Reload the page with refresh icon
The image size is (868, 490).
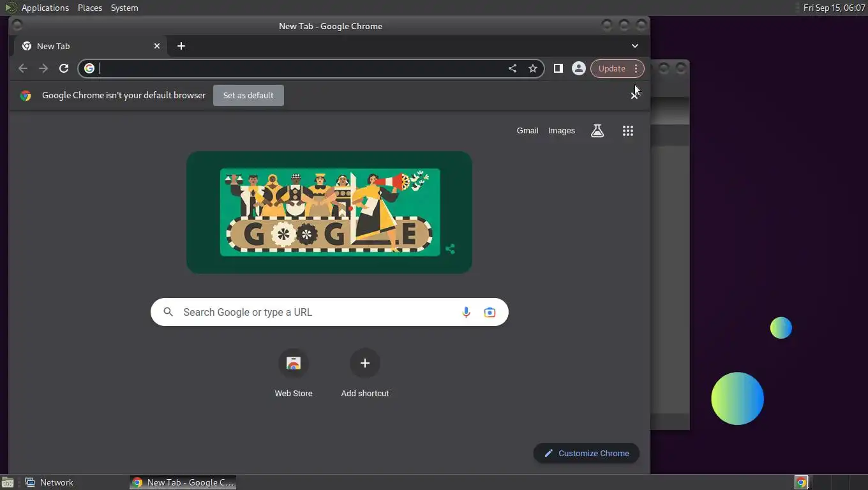click(64, 68)
